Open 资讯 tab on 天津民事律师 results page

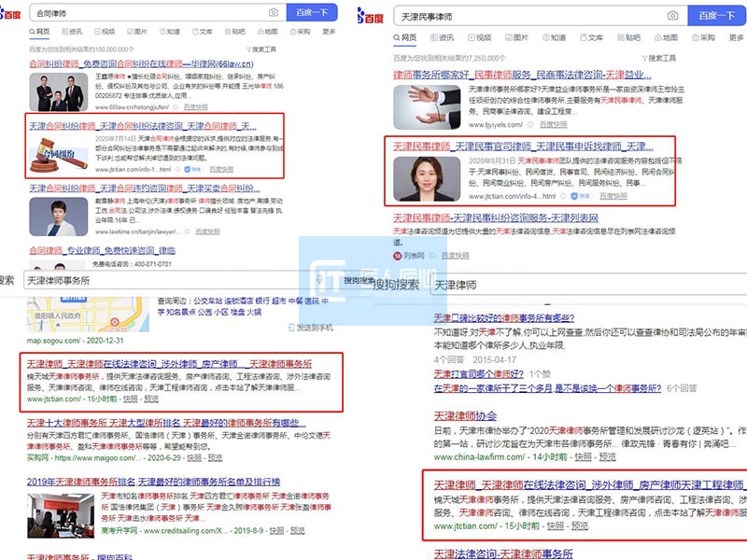[442, 37]
